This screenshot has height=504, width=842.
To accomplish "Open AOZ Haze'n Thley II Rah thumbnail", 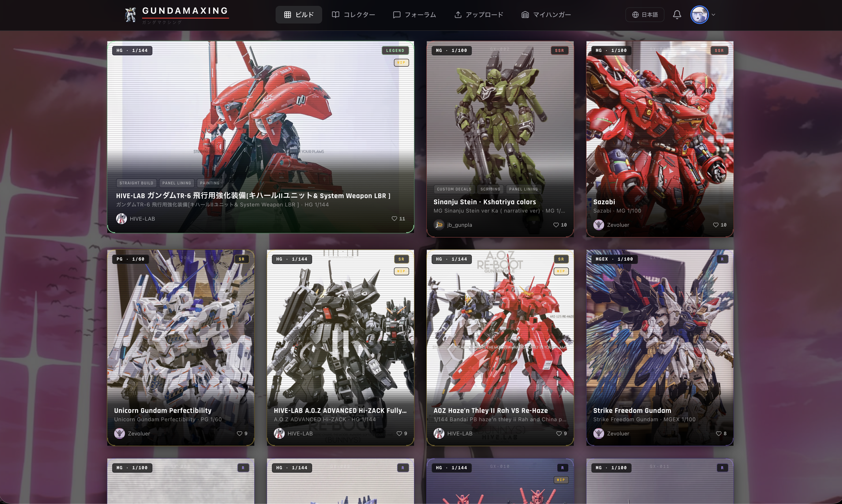I will pyautogui.click(x=500, y=333).
